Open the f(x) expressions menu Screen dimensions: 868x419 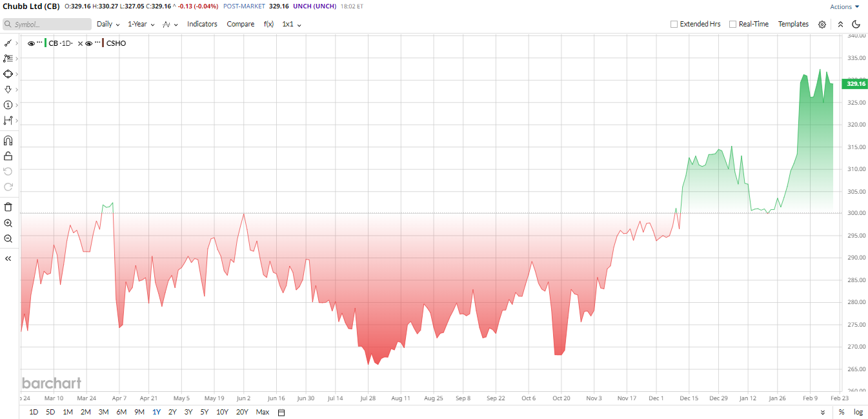pos(268,24)
